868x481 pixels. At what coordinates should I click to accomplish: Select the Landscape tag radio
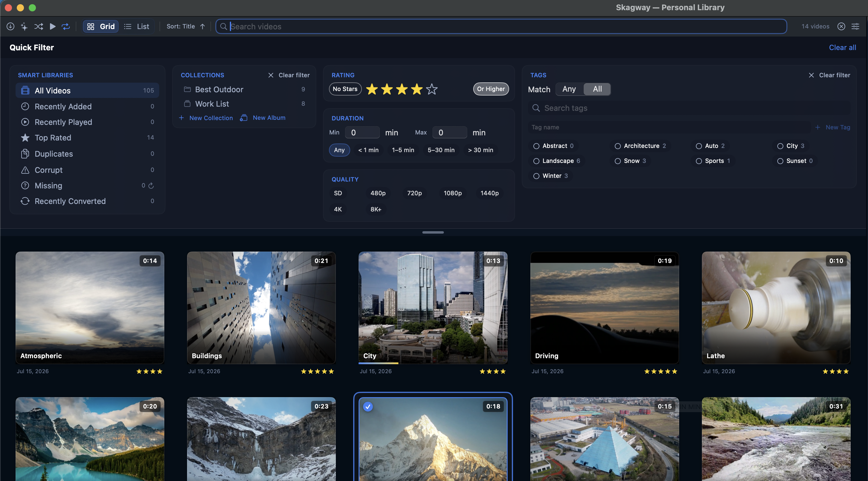click(536, 161)
